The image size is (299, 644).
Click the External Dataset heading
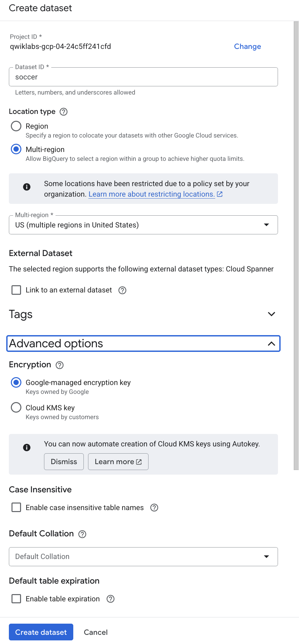click(x=41, y=253)
